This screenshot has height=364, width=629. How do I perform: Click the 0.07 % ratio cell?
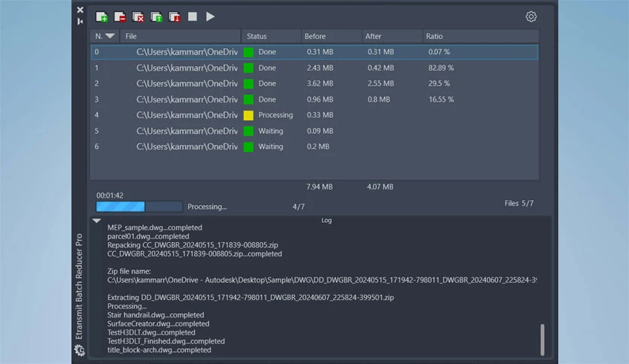(x=439, y=52)
